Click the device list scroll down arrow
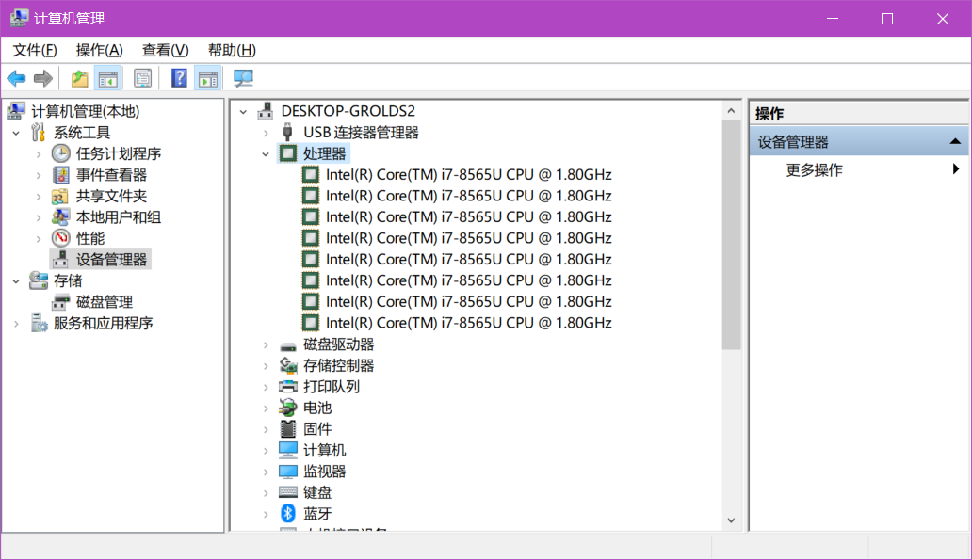This screenshot has height=560, width=972. (731, 520)
